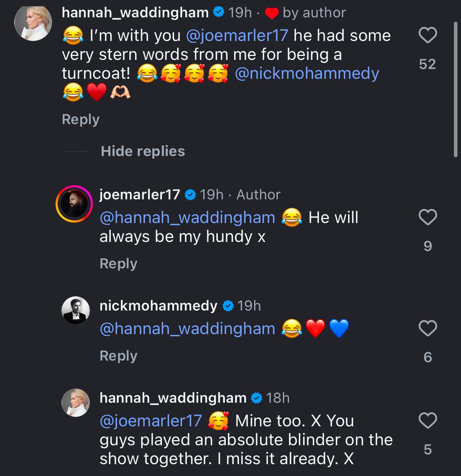Open joemarler17's story ring avatar
Viewport: 461px width, 476px height.
(x=74, y=204)
